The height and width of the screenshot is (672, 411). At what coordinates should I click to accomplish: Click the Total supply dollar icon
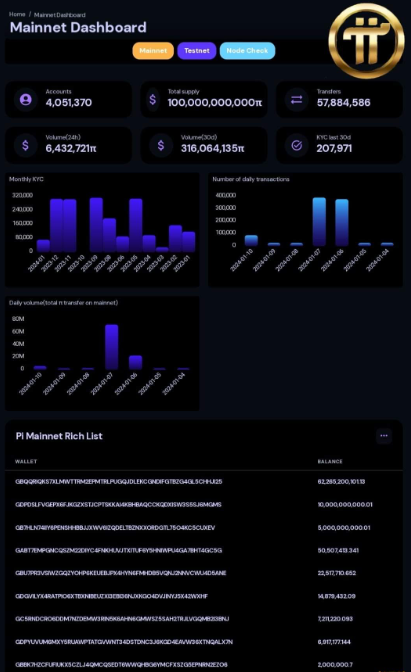tap(153, 100)
